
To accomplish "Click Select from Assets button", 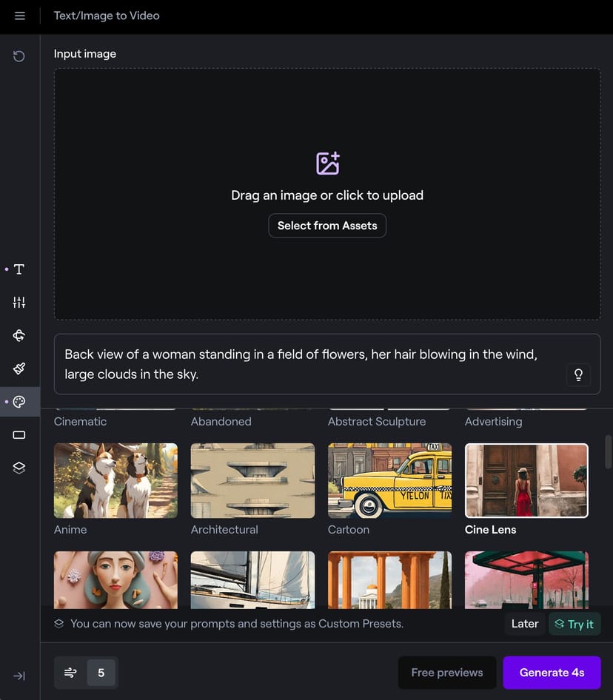I will coord(327,226).
